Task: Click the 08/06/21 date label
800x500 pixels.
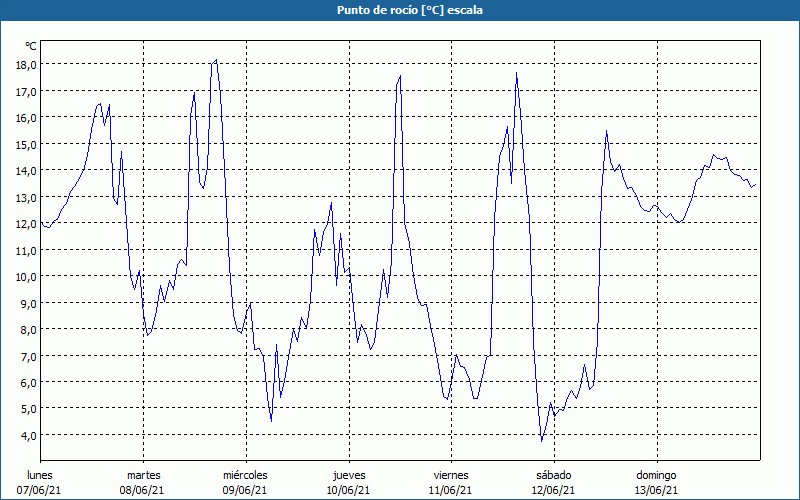Action: point(142,490)
